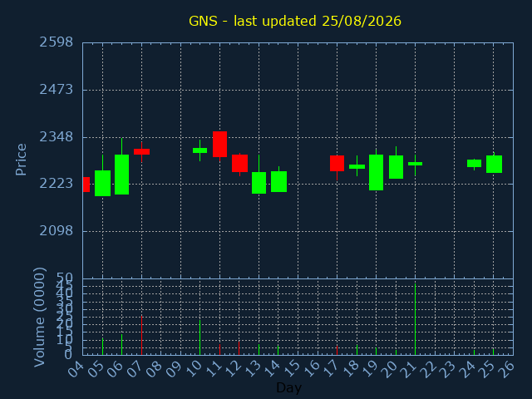Viewport: 532px width, 399px height.
Task: Click the '17' day axis label
Action: point(331,369)
